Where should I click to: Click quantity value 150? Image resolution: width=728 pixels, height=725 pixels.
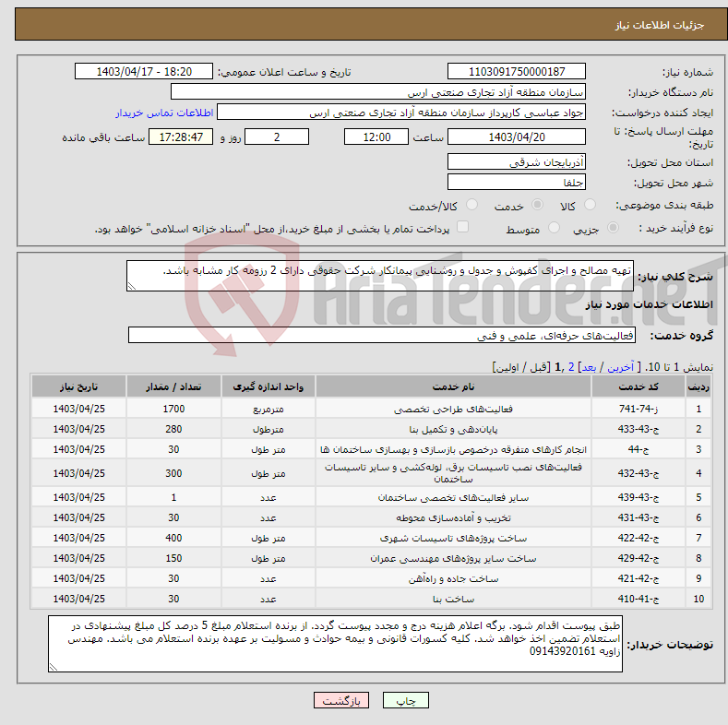[173, 558]
